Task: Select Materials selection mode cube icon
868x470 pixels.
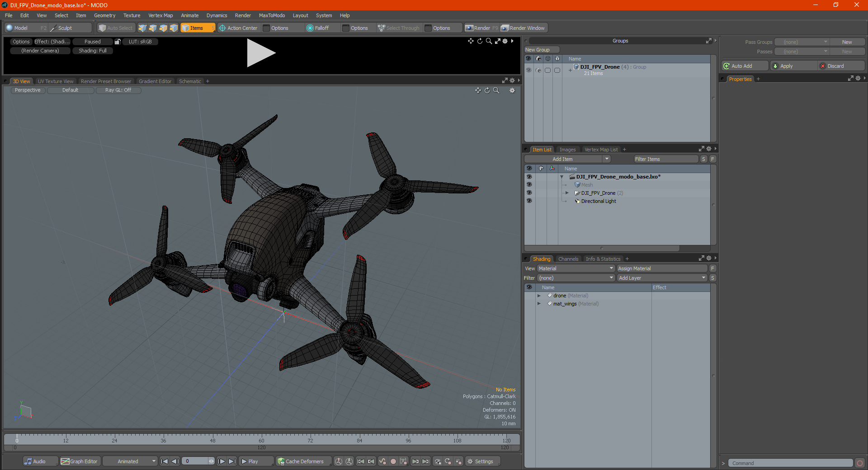Action: pos(174,28)
